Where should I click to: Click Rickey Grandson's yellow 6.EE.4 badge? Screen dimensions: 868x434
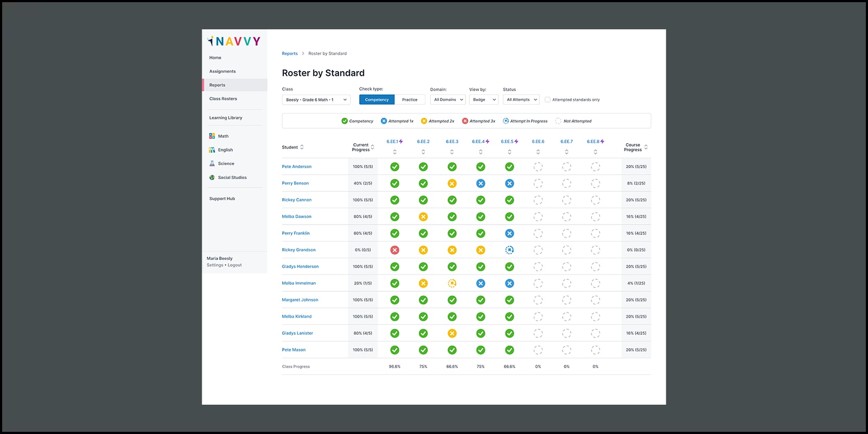tap(481, 250)
